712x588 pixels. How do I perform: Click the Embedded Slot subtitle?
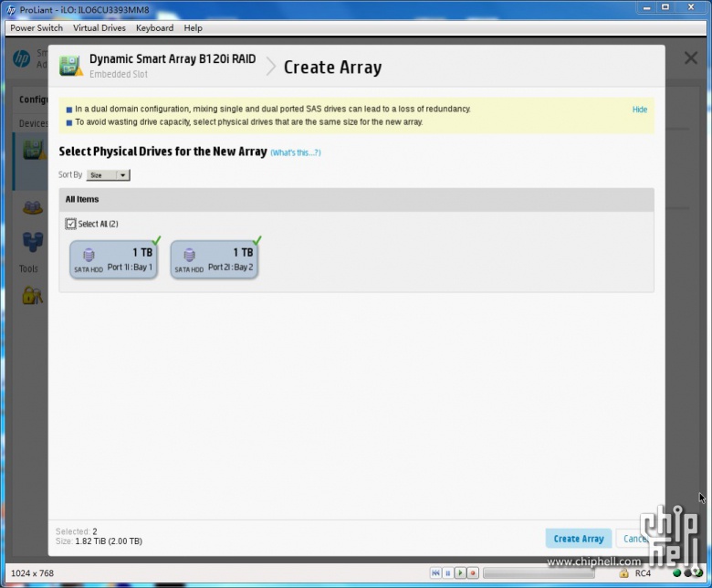pos(119,74)
